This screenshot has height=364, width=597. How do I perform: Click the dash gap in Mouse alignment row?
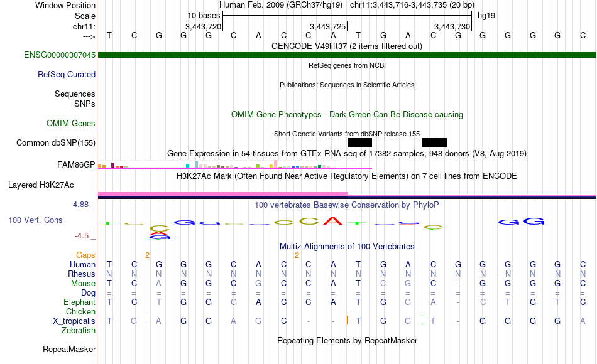tap(458, 284)
